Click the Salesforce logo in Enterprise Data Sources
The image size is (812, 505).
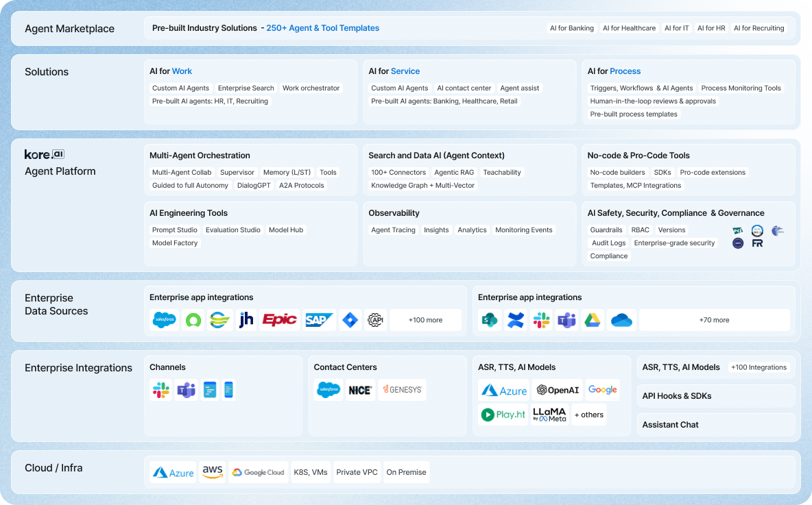pyautogui.click(x=164, y=320)
